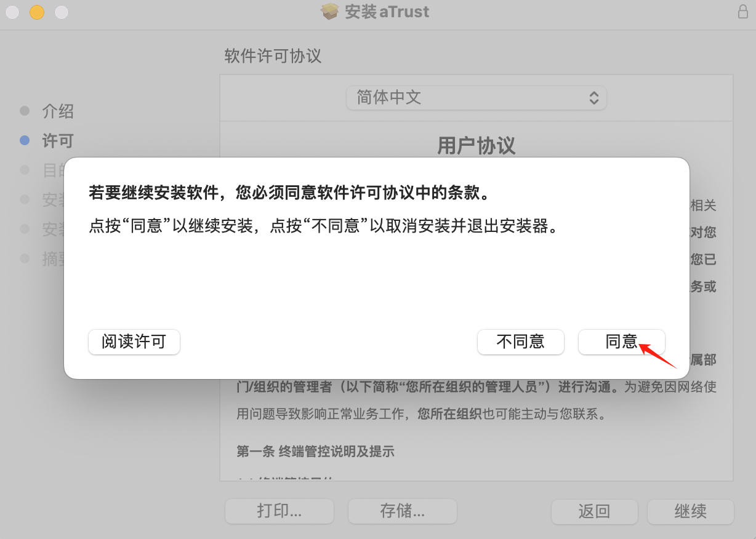Click the 继续 button

(x=691, y=511)
